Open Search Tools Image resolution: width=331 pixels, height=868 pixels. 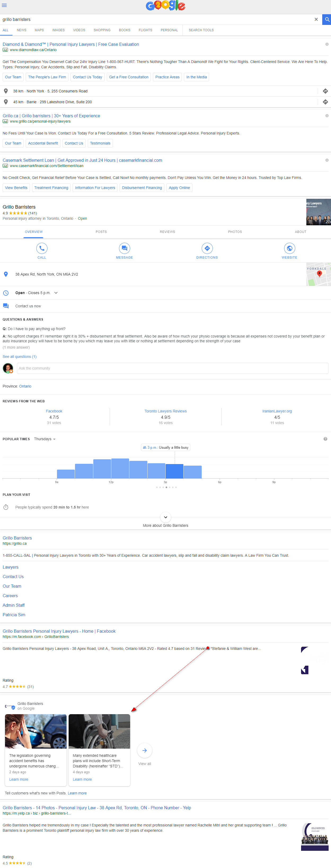(201, 30)
